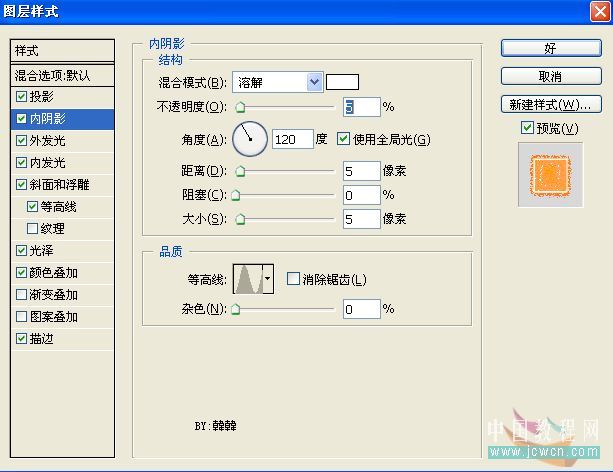Click the 杂色 noise slider handle
This screenshot has height=472, width=613.
[235, 309]
